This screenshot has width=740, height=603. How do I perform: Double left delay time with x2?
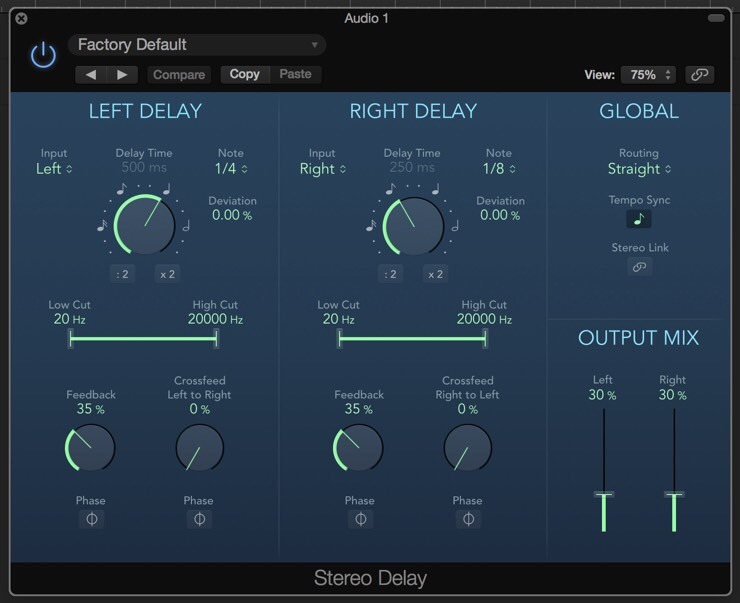[x=167, y=274]
